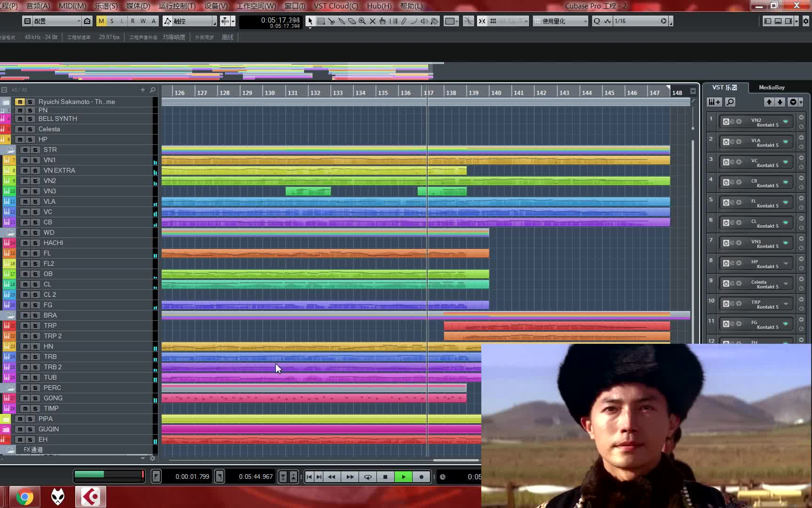Open the window layout options dropdown arrow
This screenshot has height=508, width=812.
[x=796, y=21]
